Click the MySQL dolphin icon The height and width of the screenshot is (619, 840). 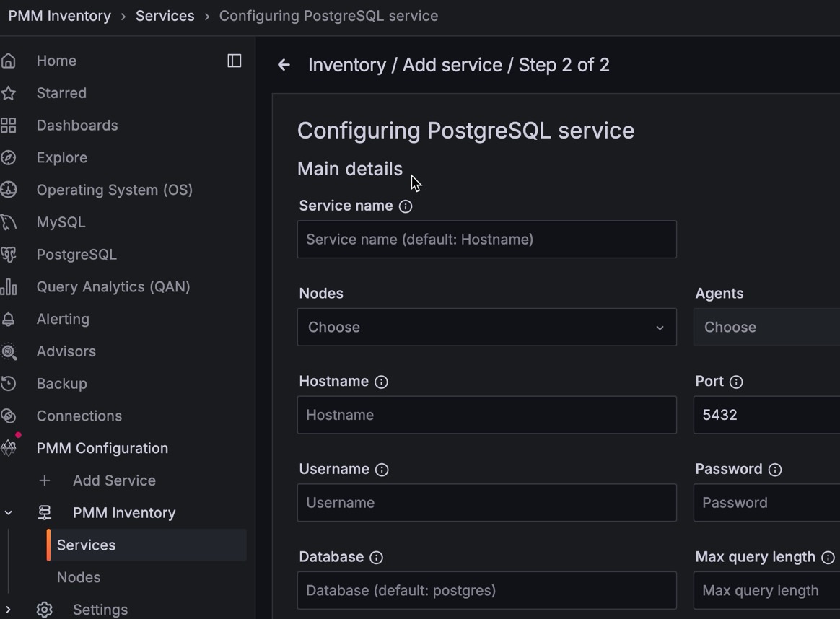(8, 222)
